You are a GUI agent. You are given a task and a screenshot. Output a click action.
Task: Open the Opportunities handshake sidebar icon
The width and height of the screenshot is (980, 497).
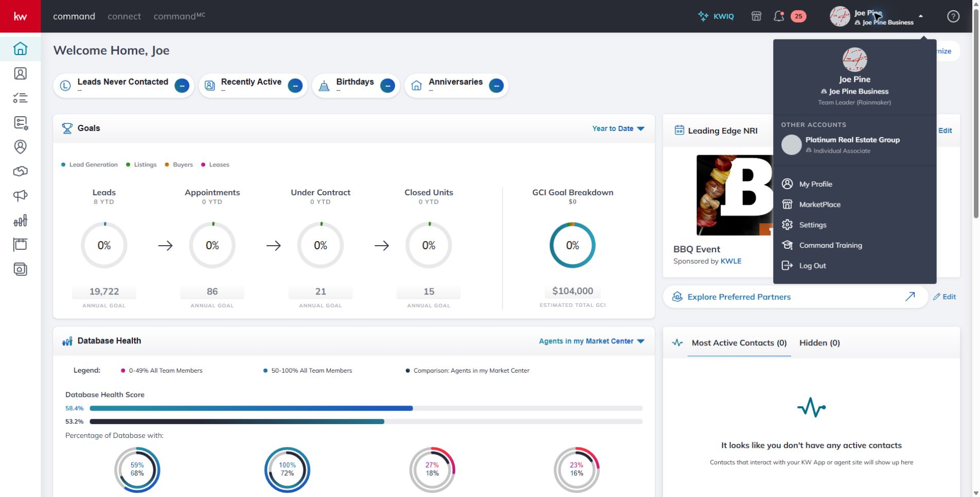[x=20, y=171]
